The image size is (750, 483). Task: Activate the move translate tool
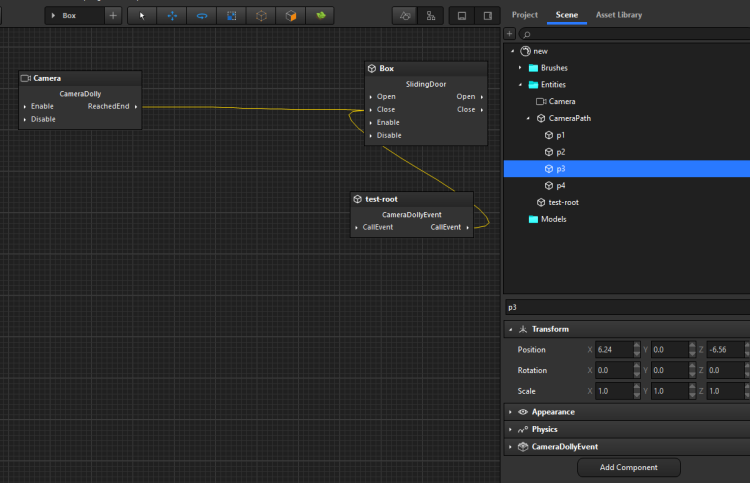[172, 16]
